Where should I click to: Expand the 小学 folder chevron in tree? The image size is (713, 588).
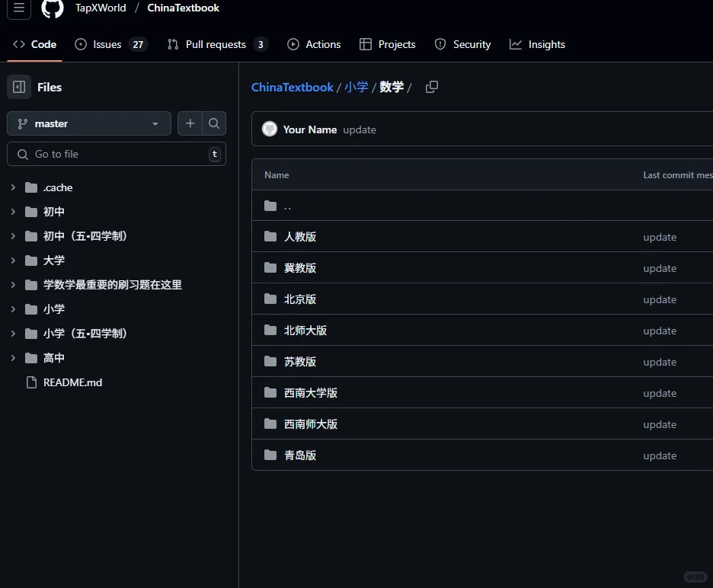pos(13,308)
